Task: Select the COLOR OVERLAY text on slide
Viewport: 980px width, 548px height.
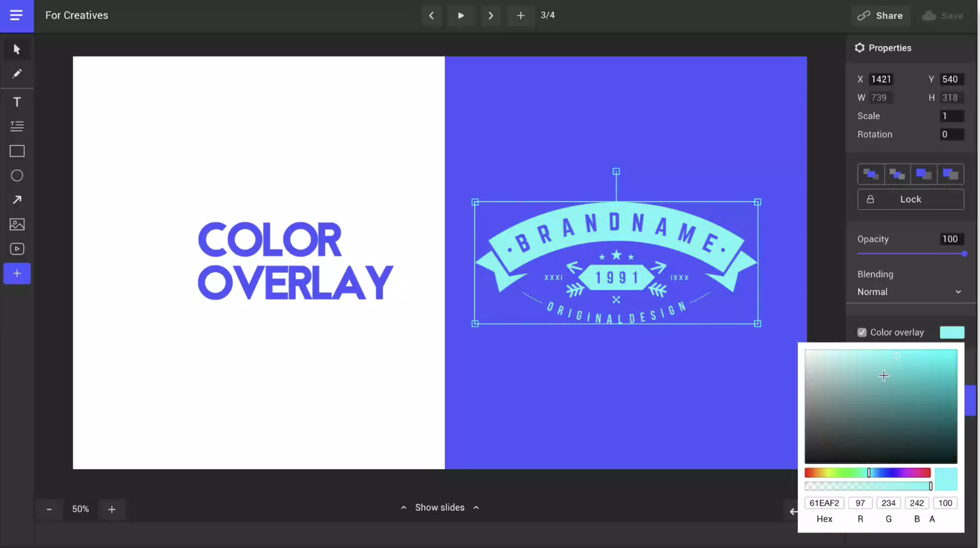Action: pyautogui.click(x=296, y=261)
